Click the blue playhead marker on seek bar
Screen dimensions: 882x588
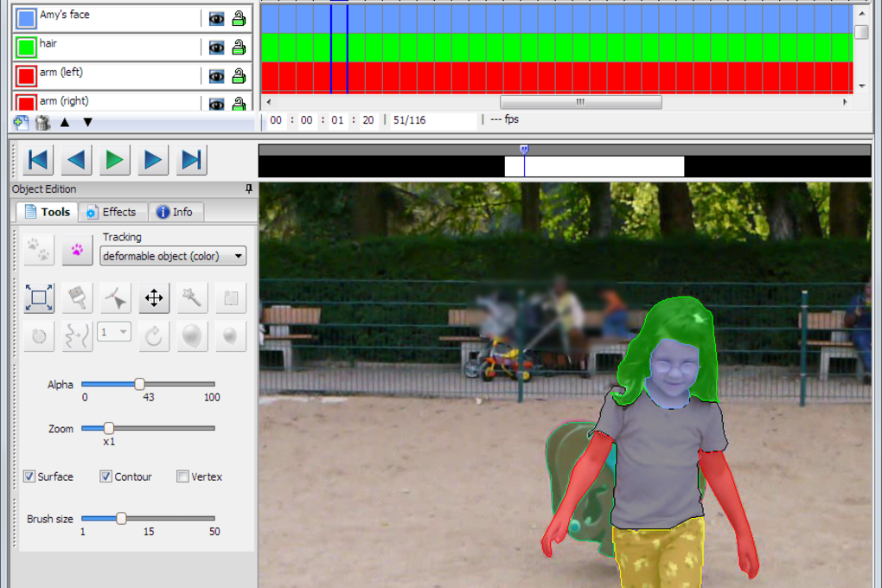pyautogui.click(x=524, y=150)
